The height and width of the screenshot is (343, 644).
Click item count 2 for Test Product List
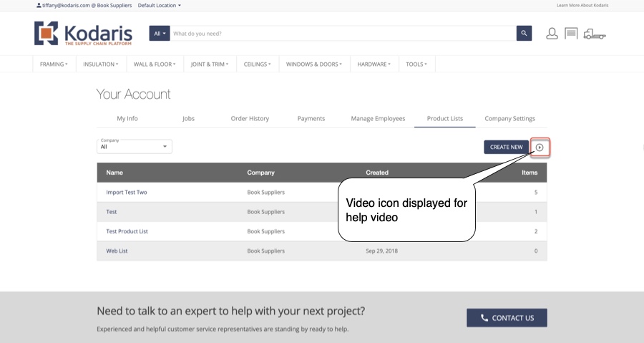click(x=536, y=231)
